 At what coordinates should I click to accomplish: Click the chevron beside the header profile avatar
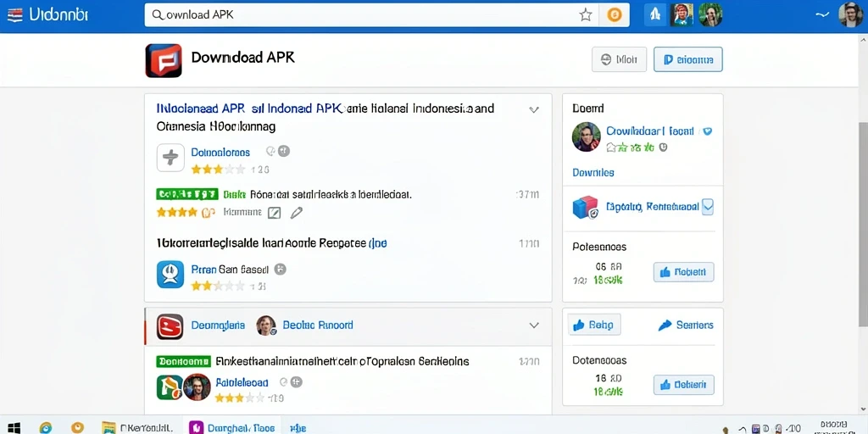click(823, 15)
